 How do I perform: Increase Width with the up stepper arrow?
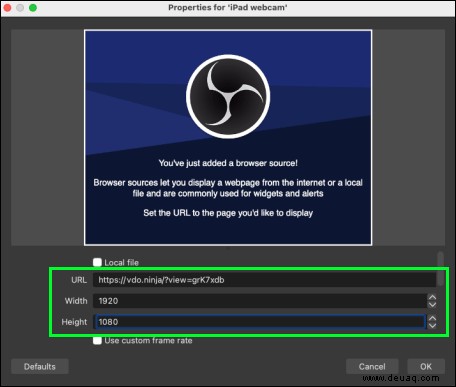[432, 297]
